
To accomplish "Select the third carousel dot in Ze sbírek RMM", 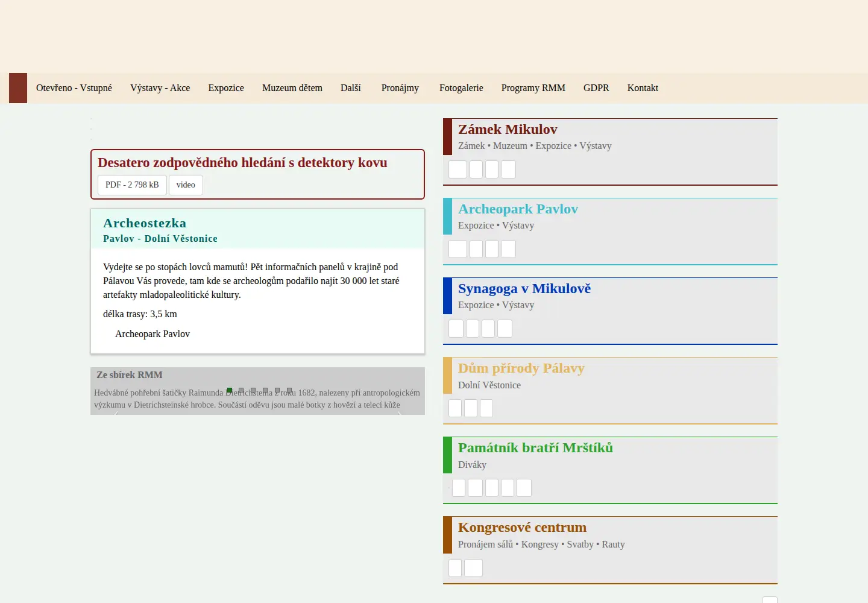I will tap(253, 390).
